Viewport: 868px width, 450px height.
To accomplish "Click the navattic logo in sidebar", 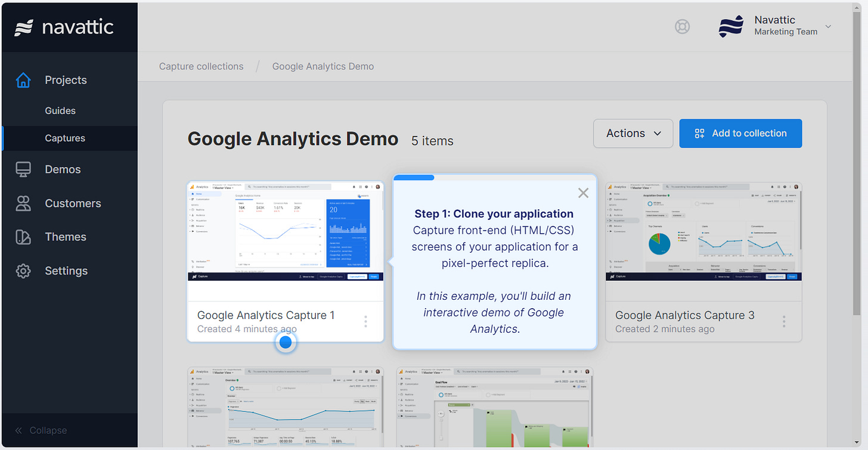I will pyautogui.click(x=64, y=27).
